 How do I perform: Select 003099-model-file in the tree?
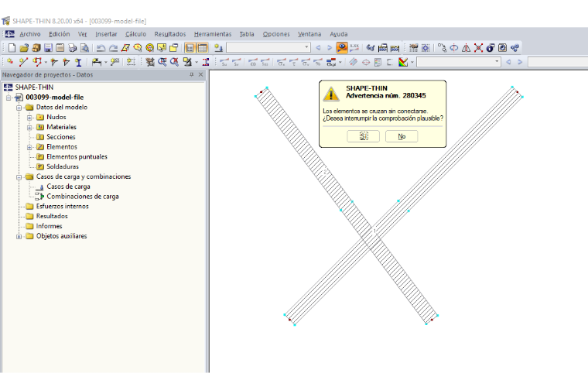point(54,97)
